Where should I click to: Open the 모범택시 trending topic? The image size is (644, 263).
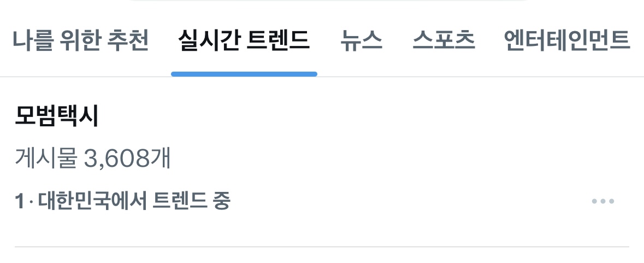click(x=57, y=116)
